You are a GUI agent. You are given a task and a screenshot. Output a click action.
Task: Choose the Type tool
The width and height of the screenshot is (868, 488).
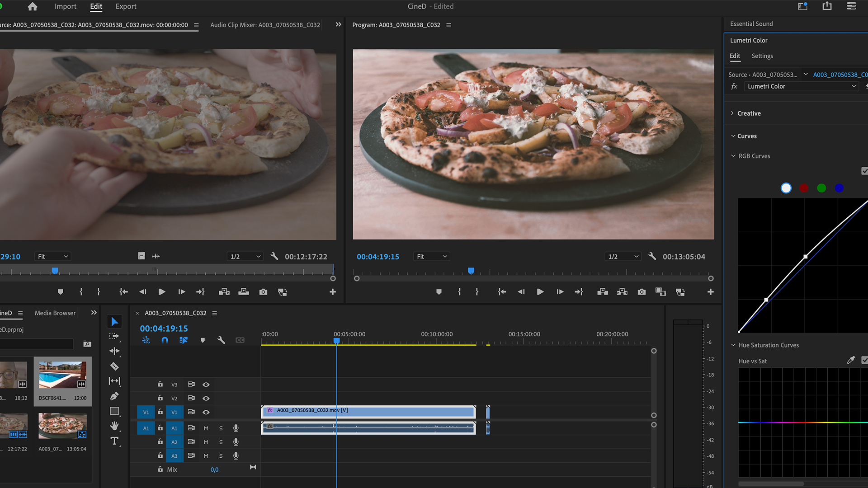(x=114, y=441)
